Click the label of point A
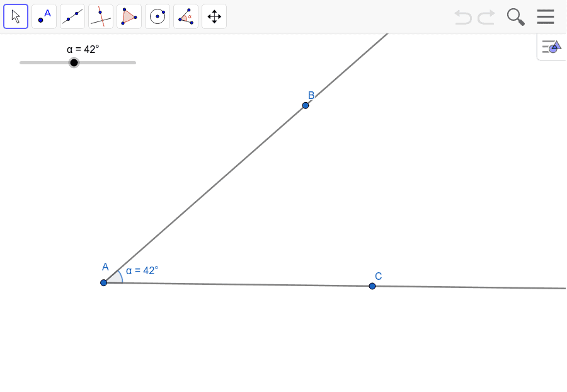 coord(105,267)
